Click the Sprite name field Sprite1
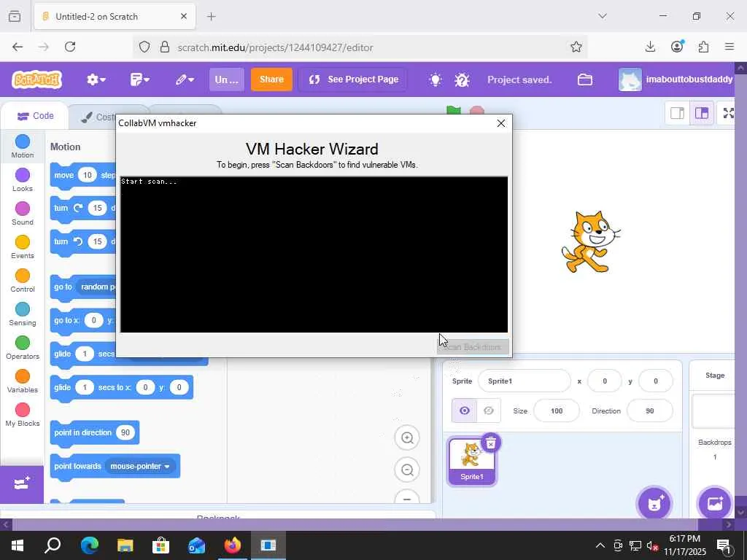 tap(524, 381)
